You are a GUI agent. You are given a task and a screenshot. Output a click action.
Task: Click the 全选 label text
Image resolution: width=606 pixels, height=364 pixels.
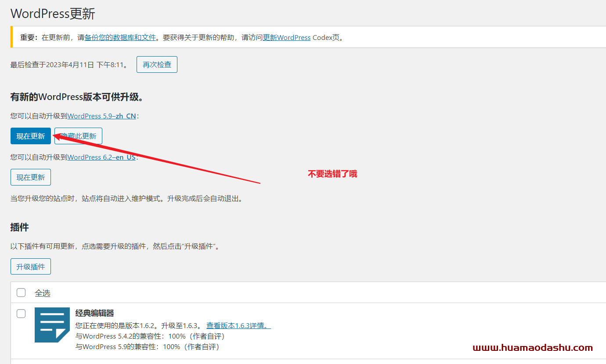tap(43, 293)
